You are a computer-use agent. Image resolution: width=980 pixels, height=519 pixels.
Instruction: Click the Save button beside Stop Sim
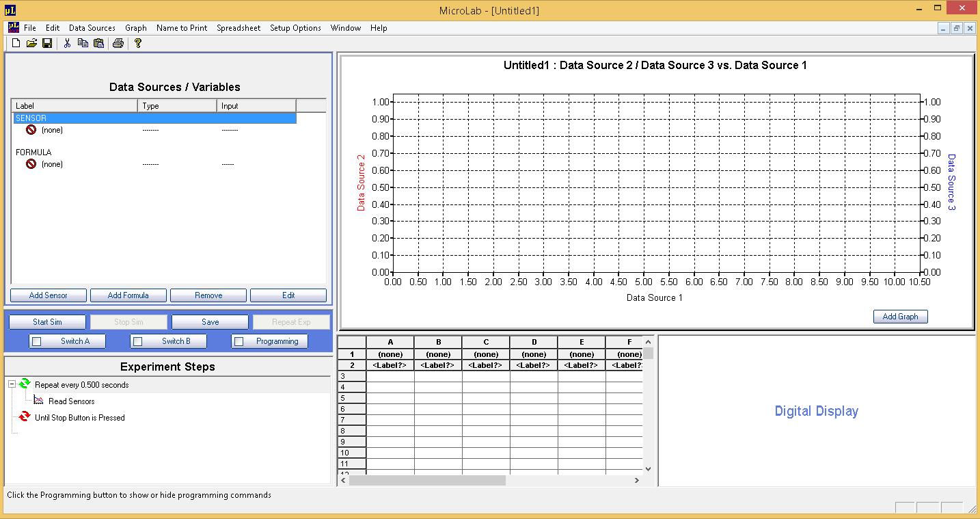click(210, 322)
